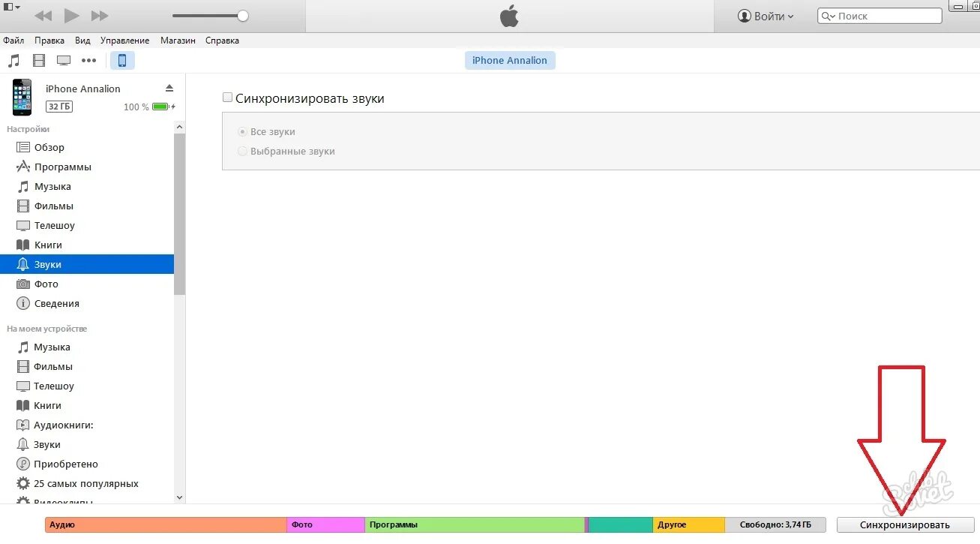Open the Файл menu
The image size is (980, 544).
(13, 41)
